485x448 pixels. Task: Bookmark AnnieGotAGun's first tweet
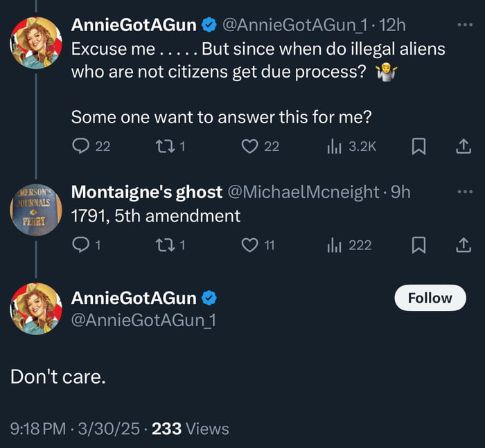[x=418, y=146]
